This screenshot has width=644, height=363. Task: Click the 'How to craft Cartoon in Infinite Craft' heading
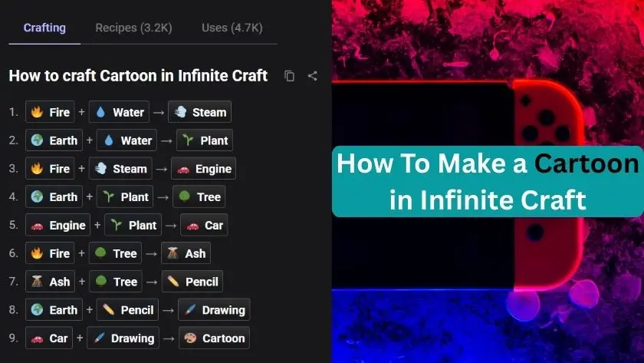[138, 76]
